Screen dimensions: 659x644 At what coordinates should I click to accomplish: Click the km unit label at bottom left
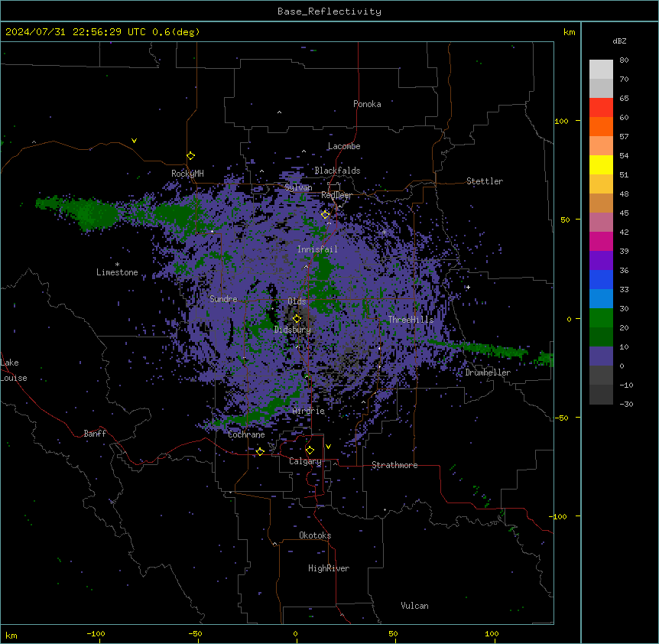(x=11, y=636)
